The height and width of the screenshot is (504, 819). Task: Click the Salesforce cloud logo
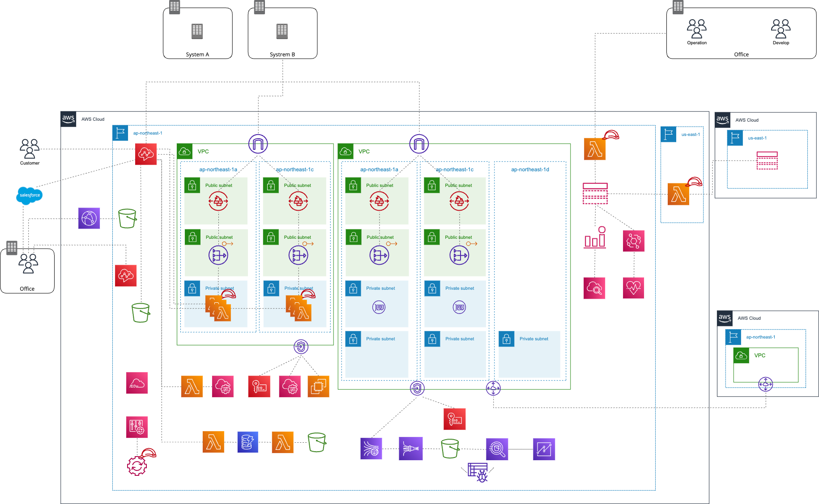(x=30, y=195)
